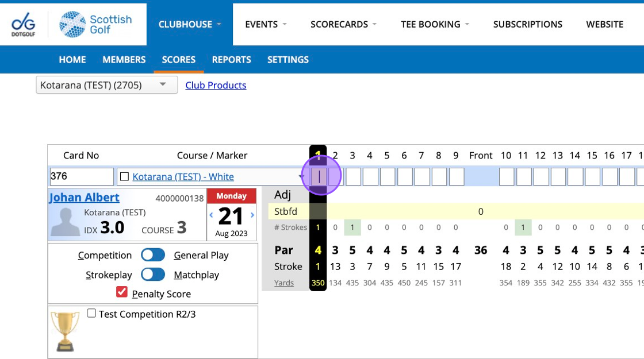The image size is (644, 359).
Task: Expand the Tee Booking menu
Action: 435,24
